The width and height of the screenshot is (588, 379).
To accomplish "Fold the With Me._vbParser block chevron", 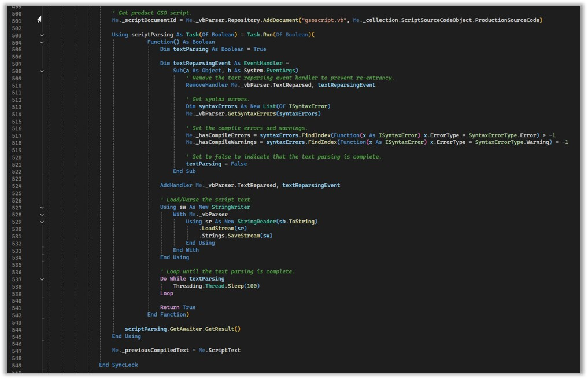I will pos(42,215).
